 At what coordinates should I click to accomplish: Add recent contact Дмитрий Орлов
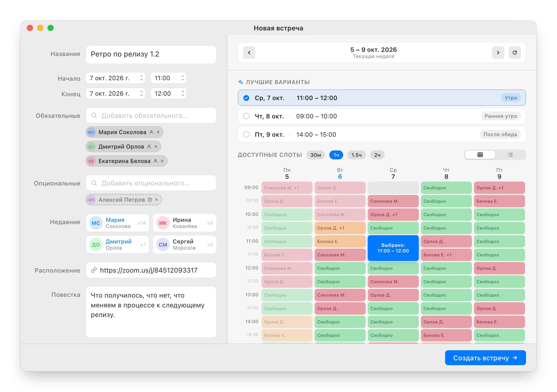coord(118,244)
